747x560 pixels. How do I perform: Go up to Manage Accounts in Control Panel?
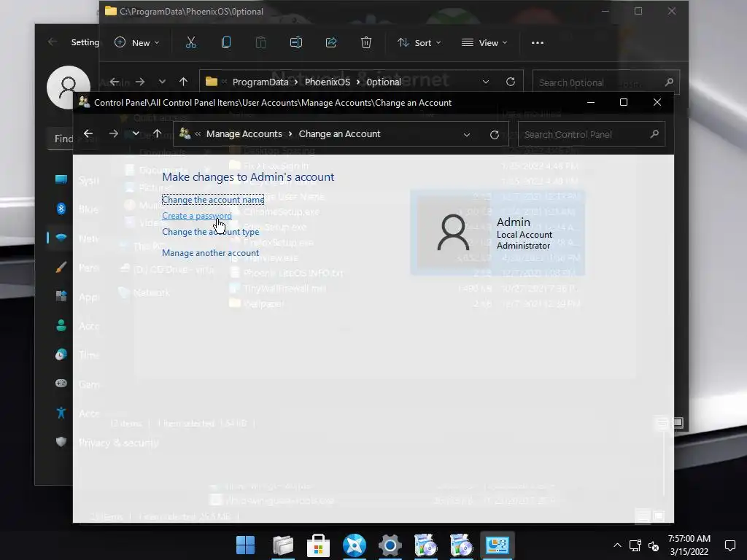pos(158,134)
